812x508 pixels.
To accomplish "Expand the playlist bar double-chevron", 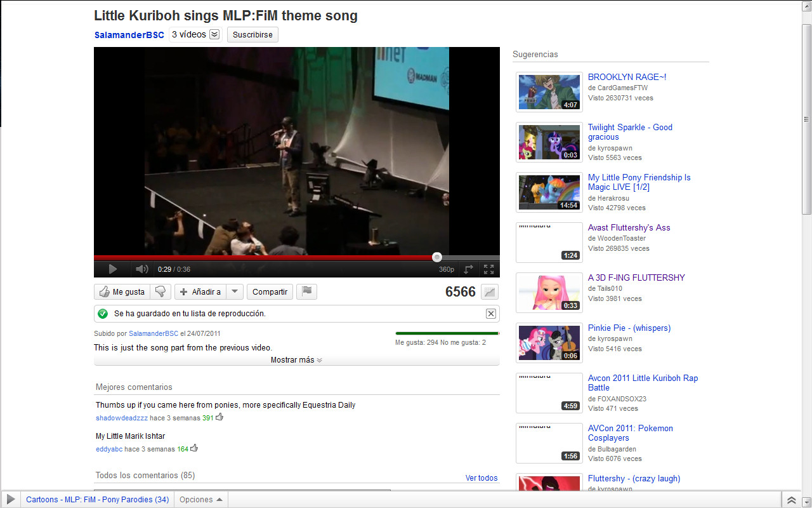I will (x=791, y=500).
